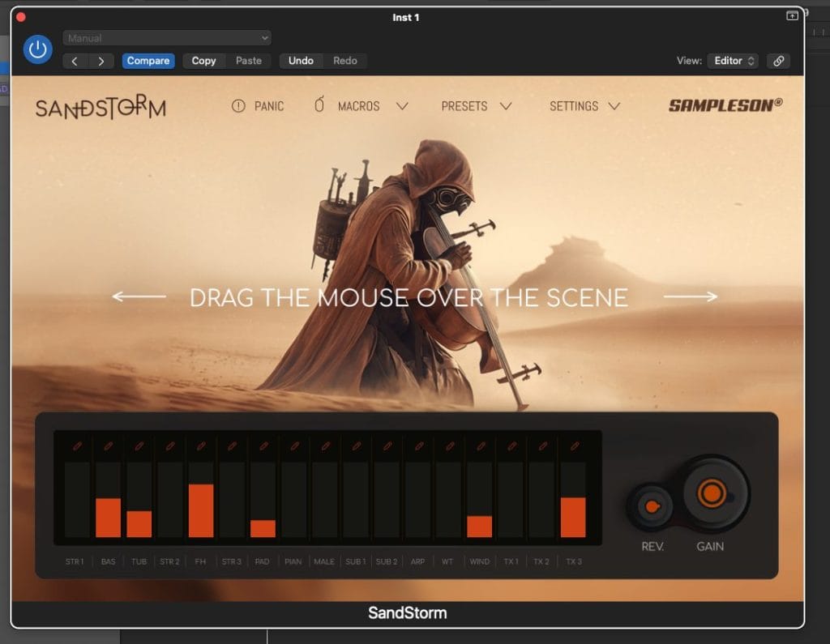This screenshot has width=830, height=644.
Task: Click the Redo button
Action: click(x=345, y=61)
